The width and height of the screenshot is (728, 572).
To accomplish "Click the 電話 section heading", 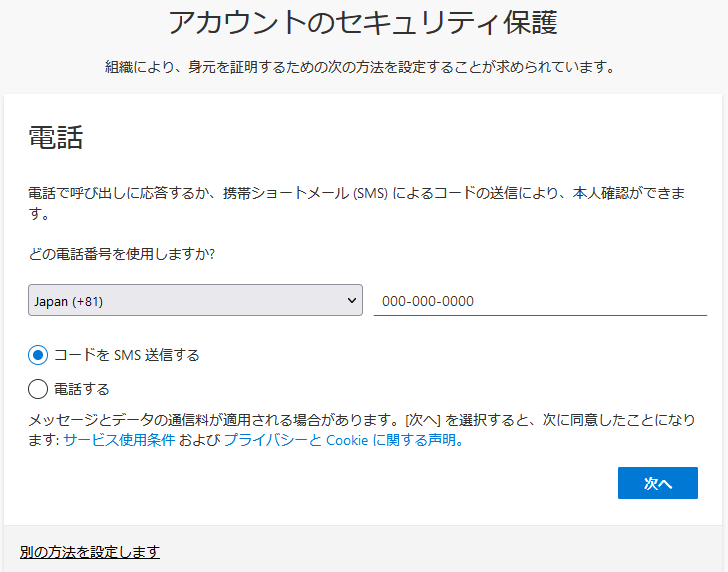I will (x=55, y=138).
